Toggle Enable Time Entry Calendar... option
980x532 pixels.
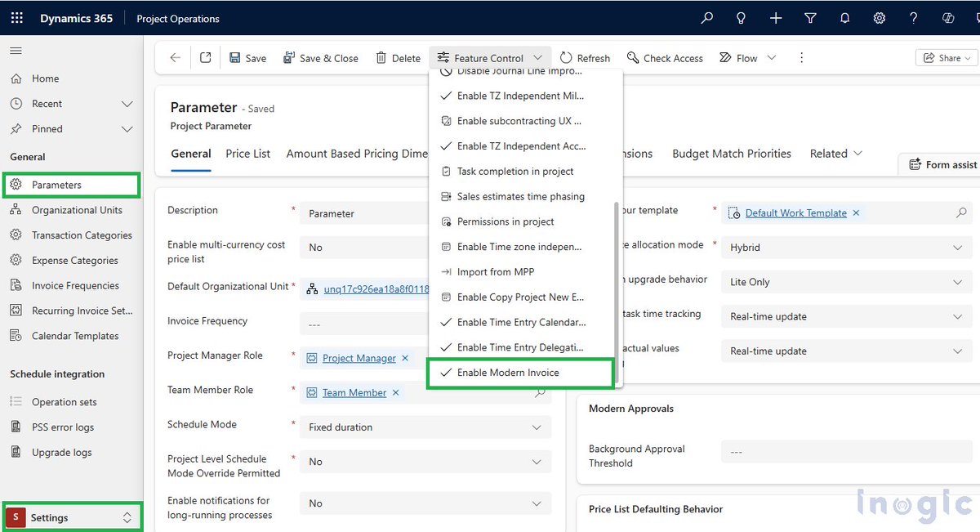(520, 322)
